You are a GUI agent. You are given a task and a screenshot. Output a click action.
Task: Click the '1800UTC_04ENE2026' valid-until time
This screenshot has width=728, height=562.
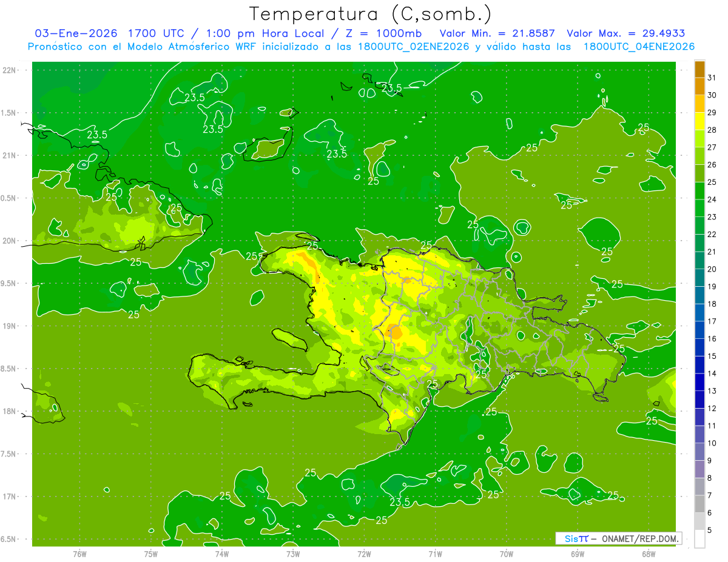tap(639, 47)
